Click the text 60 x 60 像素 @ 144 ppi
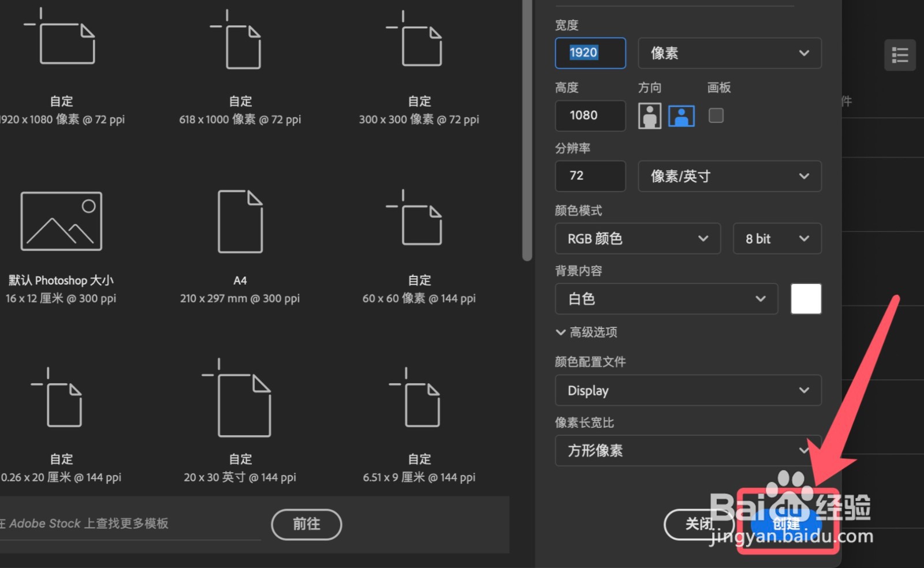 [419, 298]
